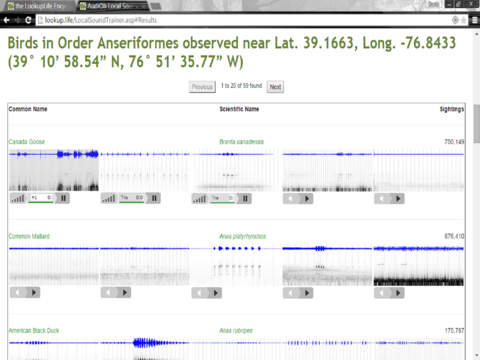This screenshot has width=480, height=360.
Task: Open the browser menu icon
Action: pyautogui.click(x=475, y=20)
